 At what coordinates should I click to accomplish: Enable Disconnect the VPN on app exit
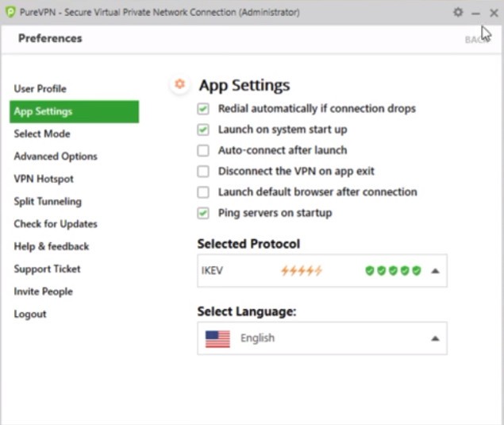(204, 171)
